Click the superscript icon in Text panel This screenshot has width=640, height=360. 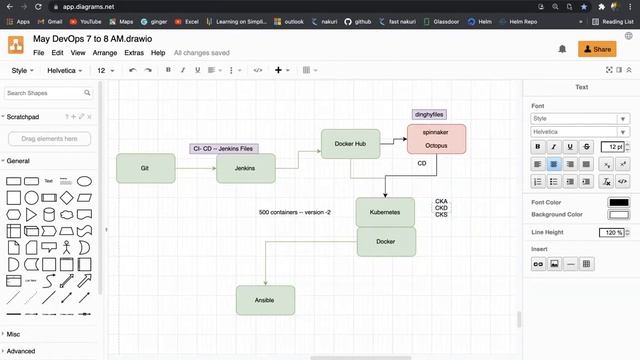click(622, 164)
